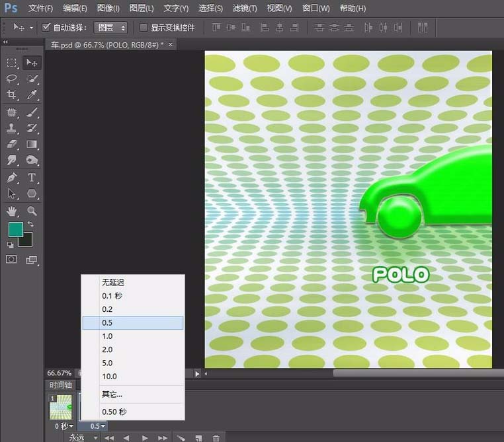
Task: Select the Pen tool
Action: tap(12, 178)
